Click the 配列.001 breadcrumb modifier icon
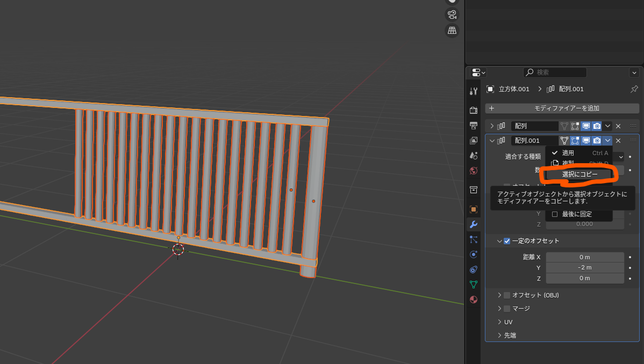644x364 pixels. (x=550, y=89)
